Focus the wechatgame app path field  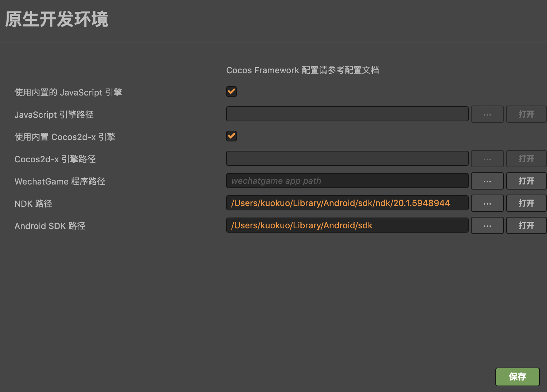point(347,181)
